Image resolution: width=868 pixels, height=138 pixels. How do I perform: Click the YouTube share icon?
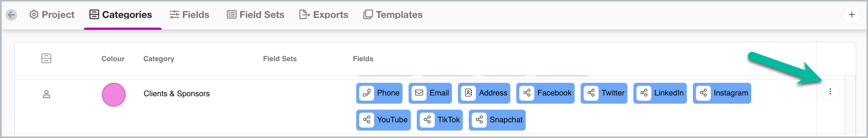click(367, 120)
